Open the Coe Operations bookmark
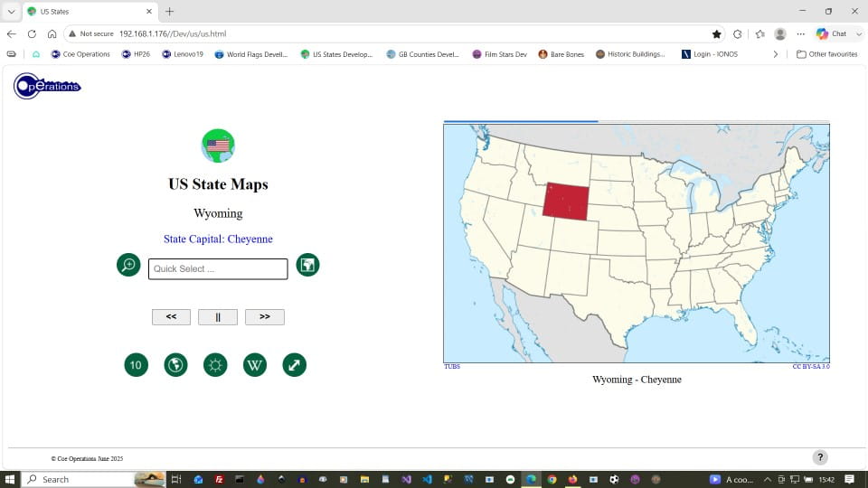Viewport: 868px width, 488px height. (x=80, y=54)
